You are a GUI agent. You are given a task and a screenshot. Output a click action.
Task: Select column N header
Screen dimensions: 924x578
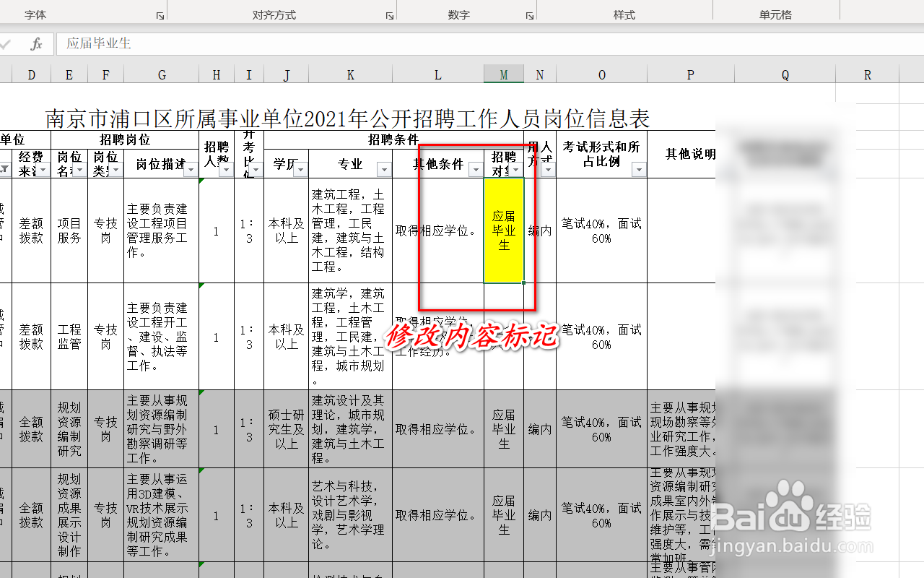[x=540, y=74]
